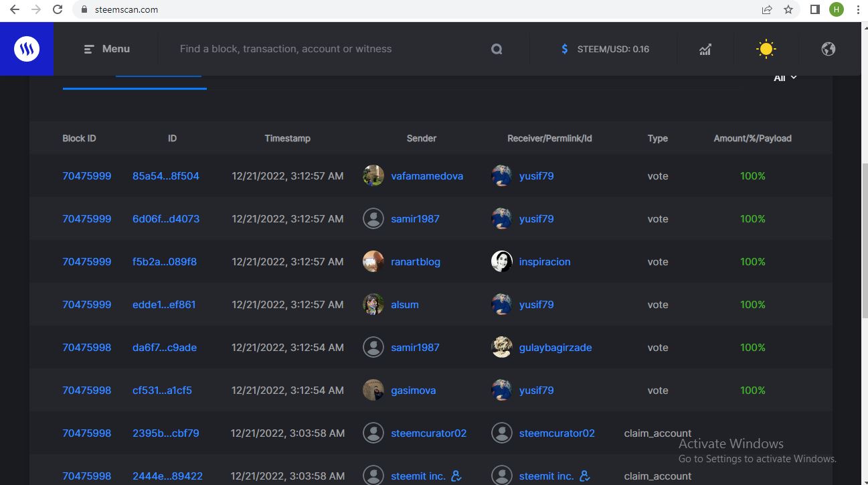
Task: Click receiver steemcurator02 avatar icon
Action: coord(502,433)
